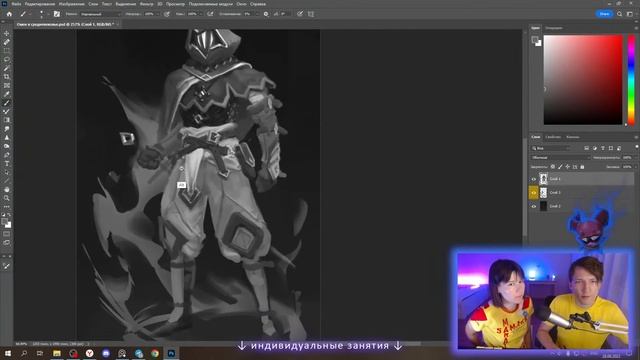The height and width of the screenshot is (360, 640).
Task: Toggle lock all padlock icon
Action: click(582, 167)
